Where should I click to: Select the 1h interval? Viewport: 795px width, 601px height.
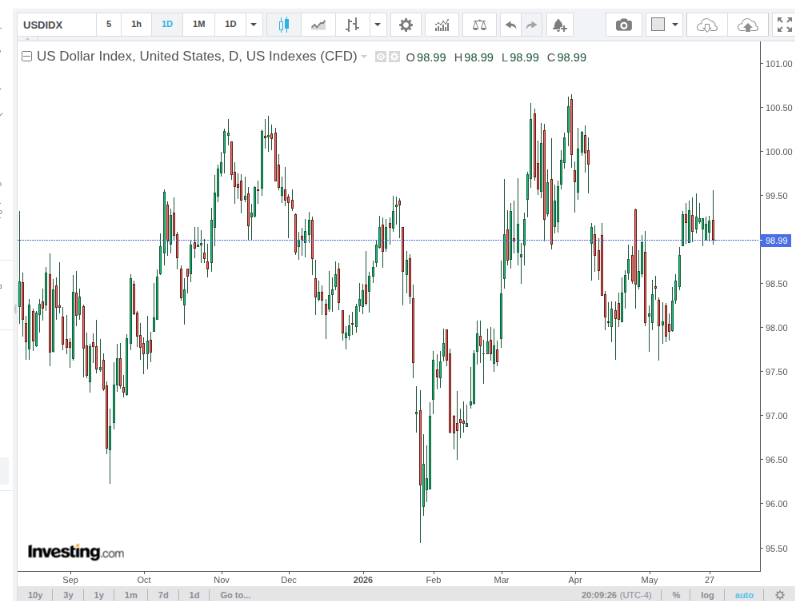tap(136, 24)
